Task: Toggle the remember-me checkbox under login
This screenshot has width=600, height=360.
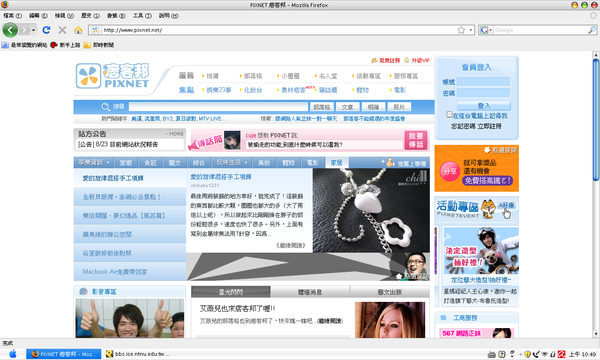Action: click(449, 114)
